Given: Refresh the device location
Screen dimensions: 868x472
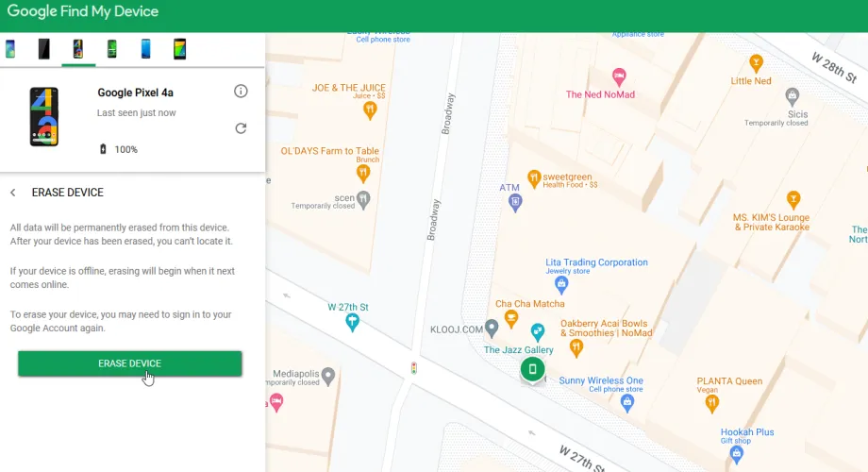Looking at the screenshot, I should 241,128.
